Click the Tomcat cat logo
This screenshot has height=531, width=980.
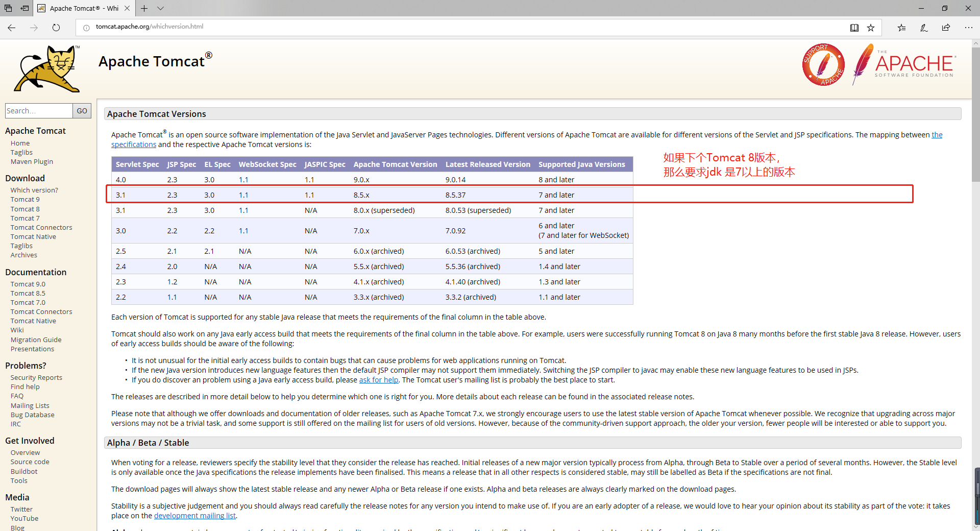[x=47, y=68]
